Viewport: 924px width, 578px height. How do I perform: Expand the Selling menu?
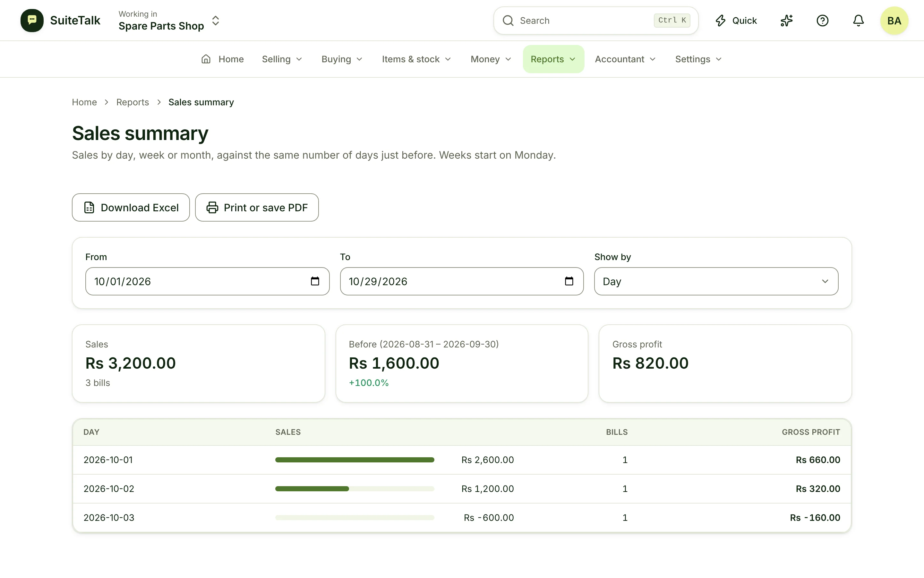point(282,59)
